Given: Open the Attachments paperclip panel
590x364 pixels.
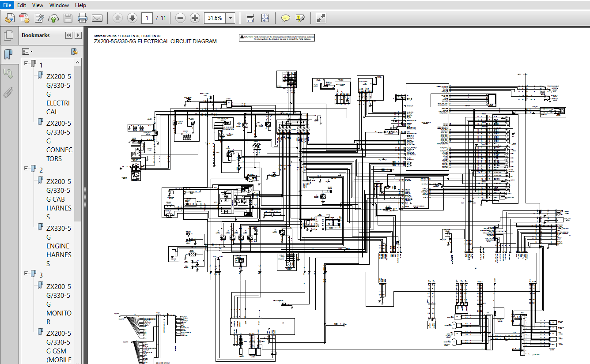Looking at the screenshot, I should pos(8,93).
